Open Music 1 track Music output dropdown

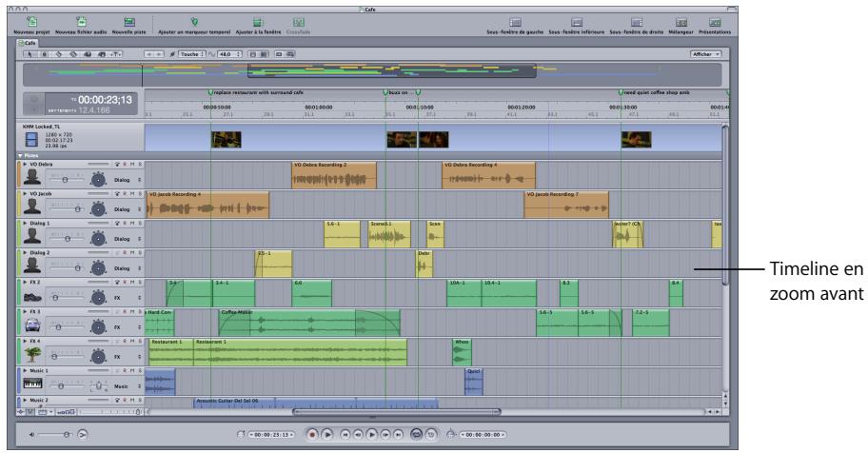(128, 386)
